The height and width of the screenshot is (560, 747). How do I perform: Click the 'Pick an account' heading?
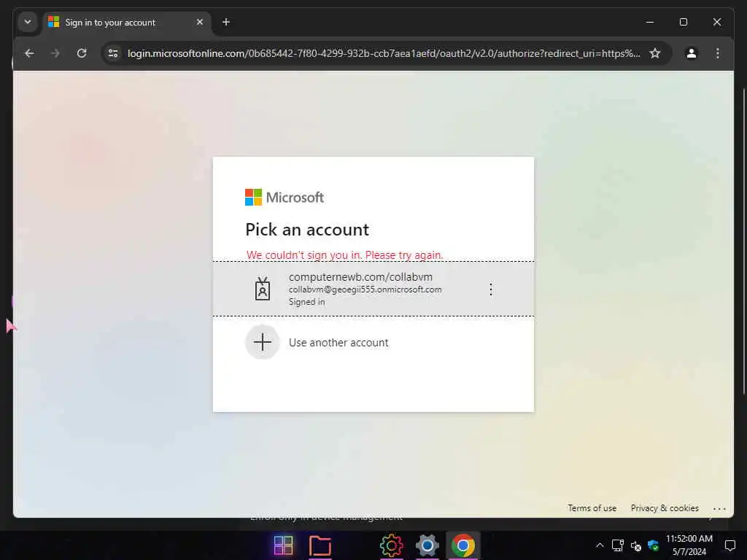[307, 230]
